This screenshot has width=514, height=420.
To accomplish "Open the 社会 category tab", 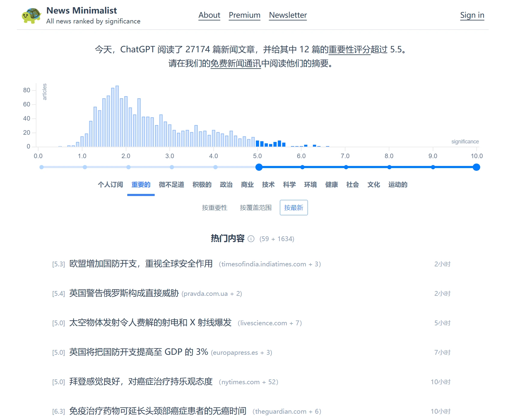I will tap(353, 185).
